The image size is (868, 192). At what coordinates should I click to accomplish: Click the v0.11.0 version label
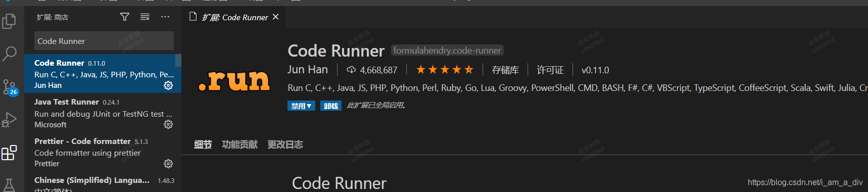point(595,70)
